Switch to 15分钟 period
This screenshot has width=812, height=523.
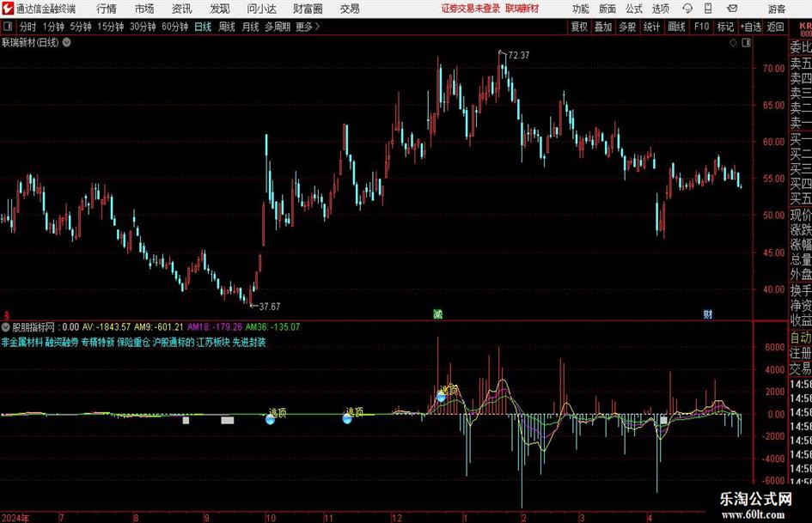(111, 27)
